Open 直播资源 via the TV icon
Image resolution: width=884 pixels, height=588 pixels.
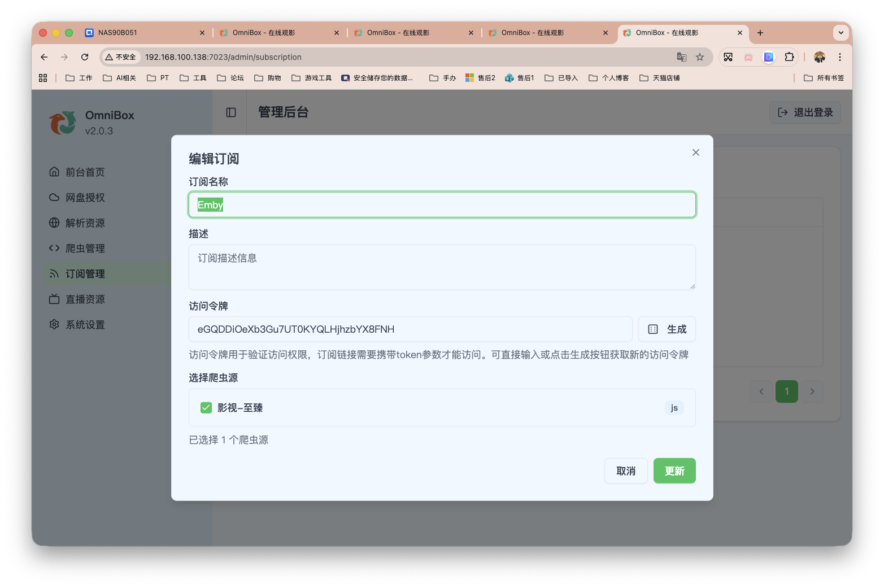click(54, 299)
